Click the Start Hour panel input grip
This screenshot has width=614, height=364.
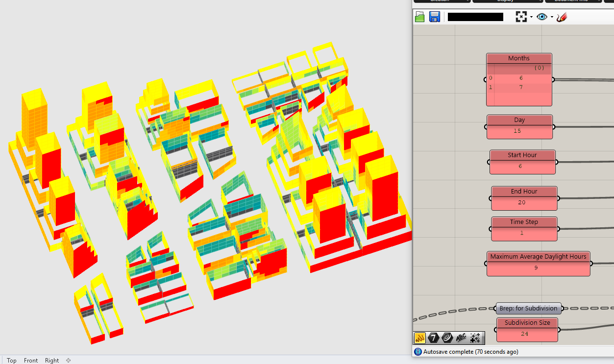click(x=490, y=162)
